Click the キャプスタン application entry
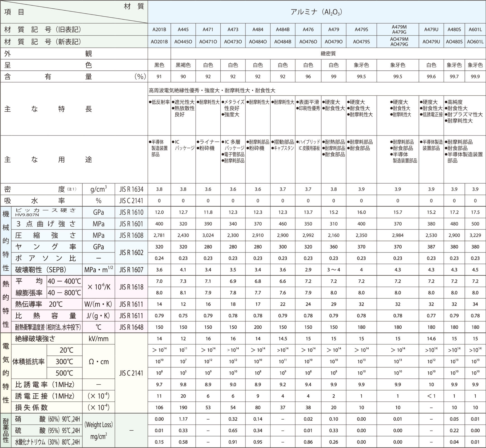486x448 pixels. [x=283, y=148]
